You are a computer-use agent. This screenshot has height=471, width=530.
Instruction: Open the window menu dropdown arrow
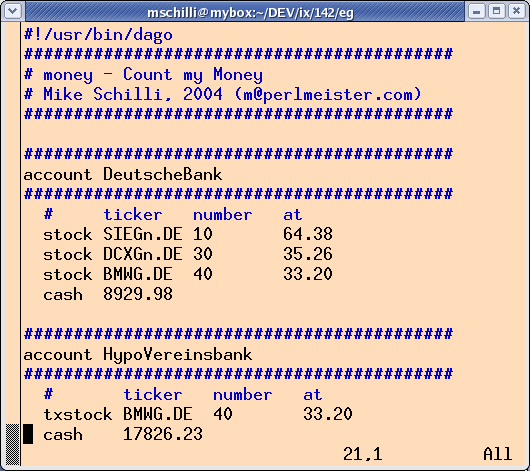(x=13, y=11)
